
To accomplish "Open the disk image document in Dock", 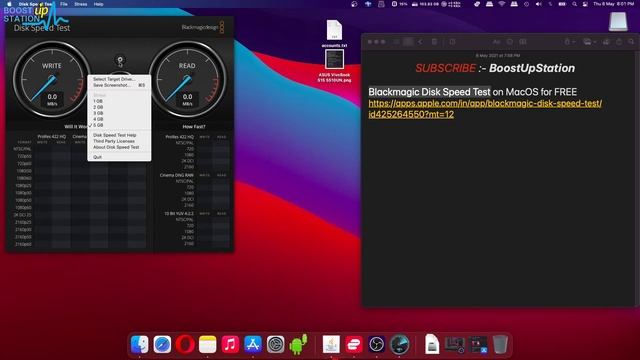I will pyautogui.click(x=432, y=344).
